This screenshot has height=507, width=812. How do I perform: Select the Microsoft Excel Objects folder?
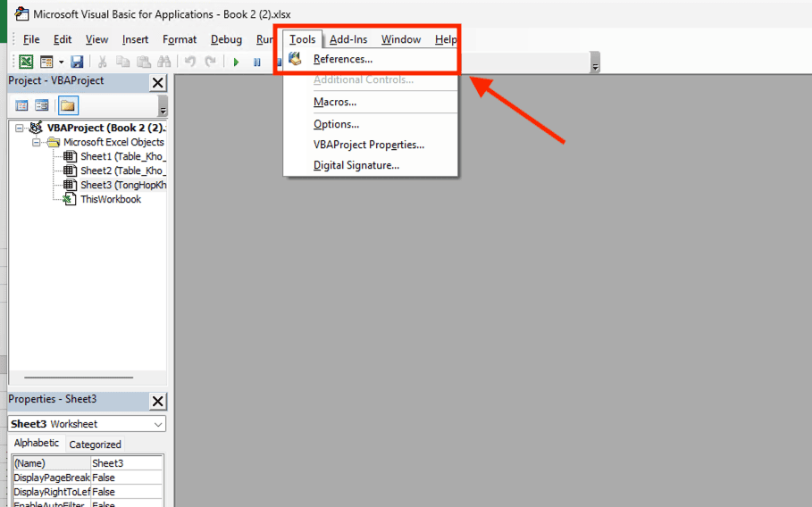pyautogui.click(x=113, y=142)
